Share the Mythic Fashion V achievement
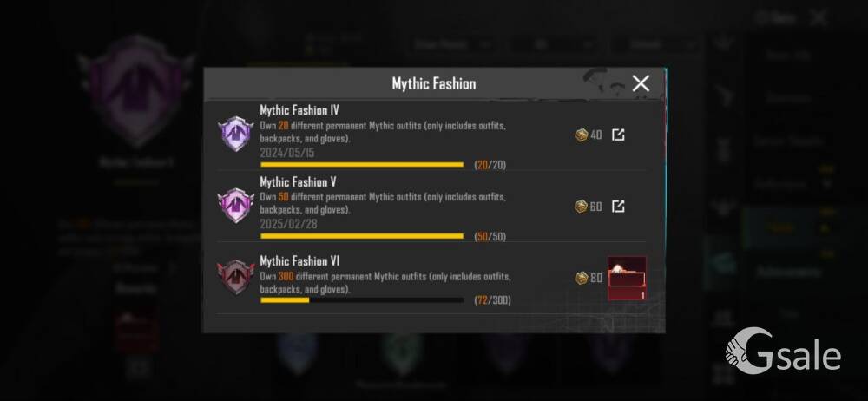 (x=618, y=206)
